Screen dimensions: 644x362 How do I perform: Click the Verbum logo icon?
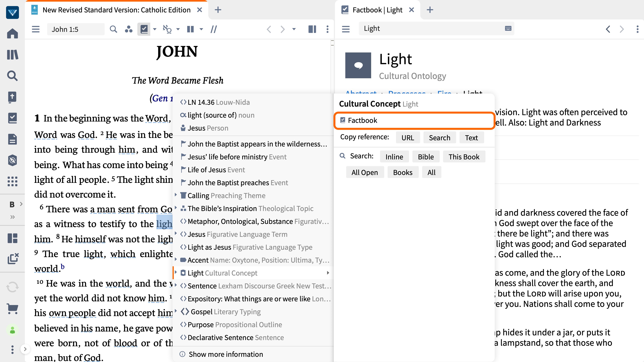point(13,12)
